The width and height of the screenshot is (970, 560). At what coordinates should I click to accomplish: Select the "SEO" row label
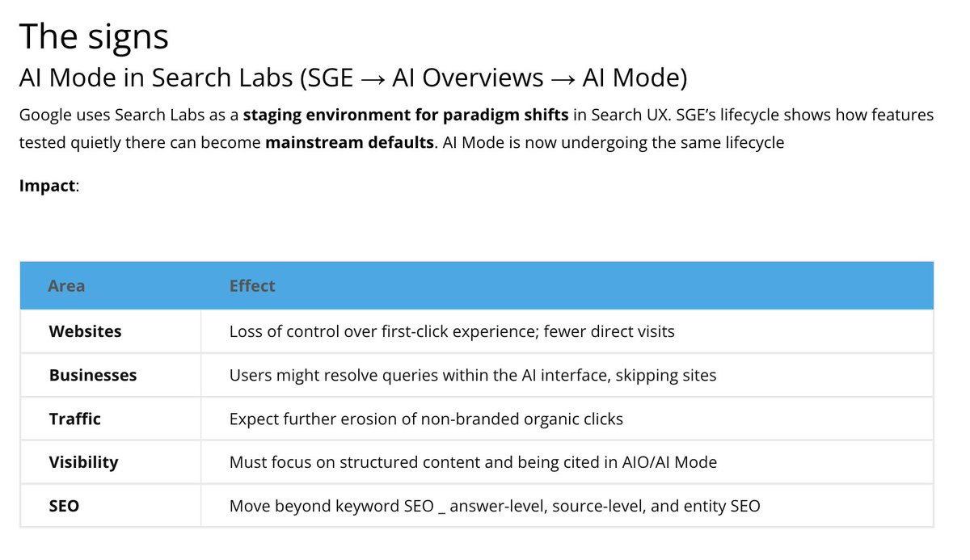click(x=64, y=506)
